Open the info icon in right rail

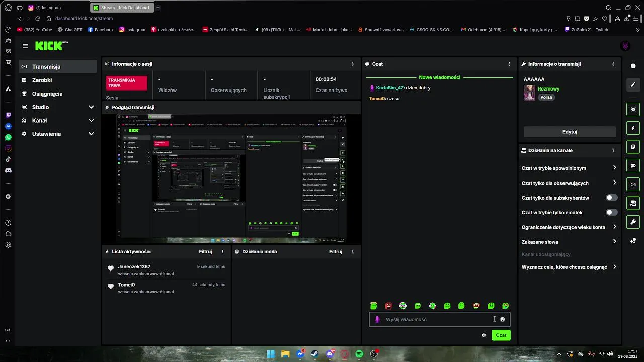coord(633,66)
